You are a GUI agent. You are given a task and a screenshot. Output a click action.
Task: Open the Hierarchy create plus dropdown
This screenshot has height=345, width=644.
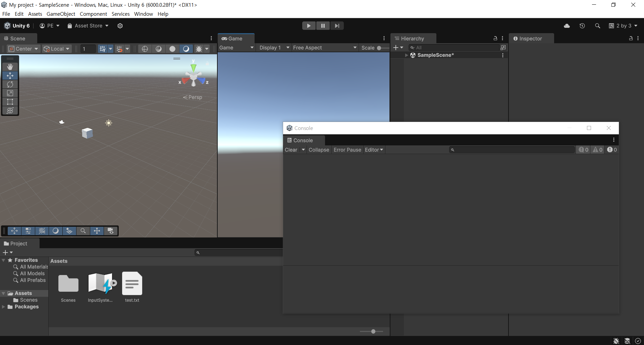pyautogui.click(x=398, y=48)
